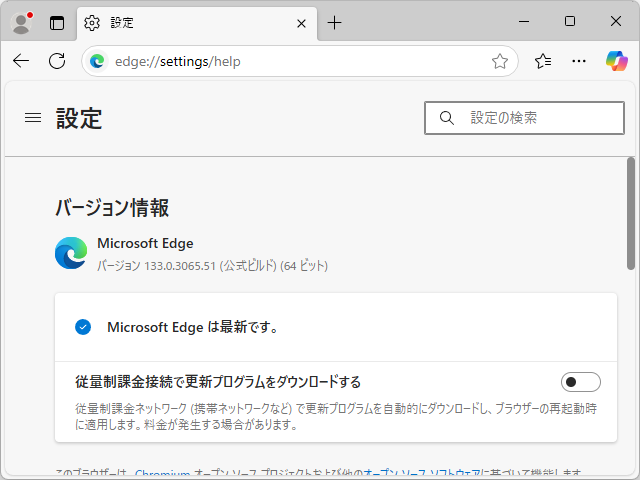Toggle 従量制課金接続で更新プログラムをダウンロードする switch

[x=580, y=382]
